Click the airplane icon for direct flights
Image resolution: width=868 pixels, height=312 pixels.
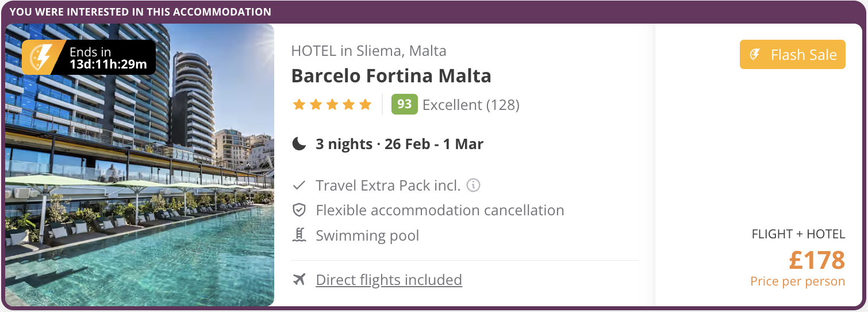[x=299, y=280]
